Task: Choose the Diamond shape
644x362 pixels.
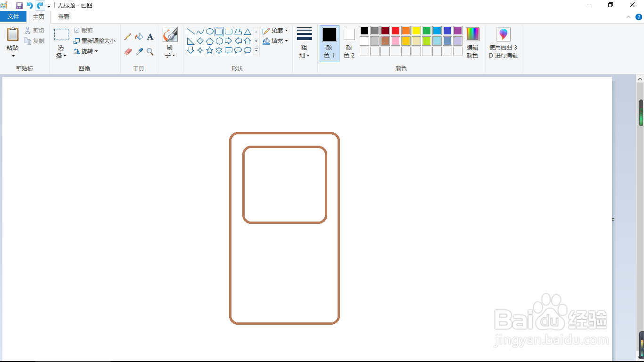Action: click(x=200, y=41)
